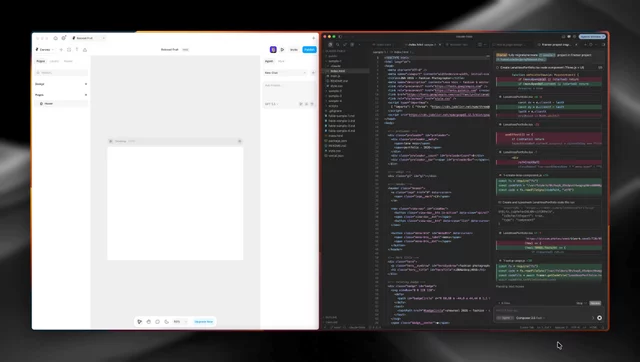640x362 pixels.
Task: Click the home icon in Framer title bar
Action: 56,38
